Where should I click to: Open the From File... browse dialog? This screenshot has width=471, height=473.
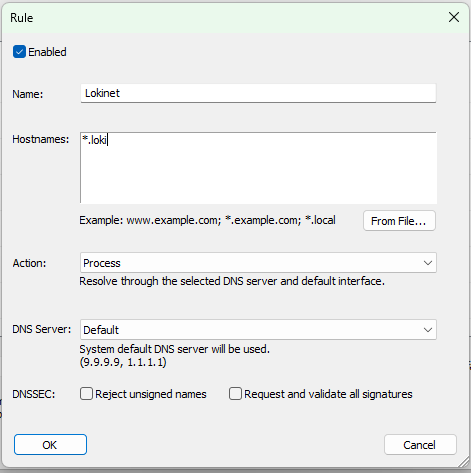pyautogui.click(x=399, y=221)
